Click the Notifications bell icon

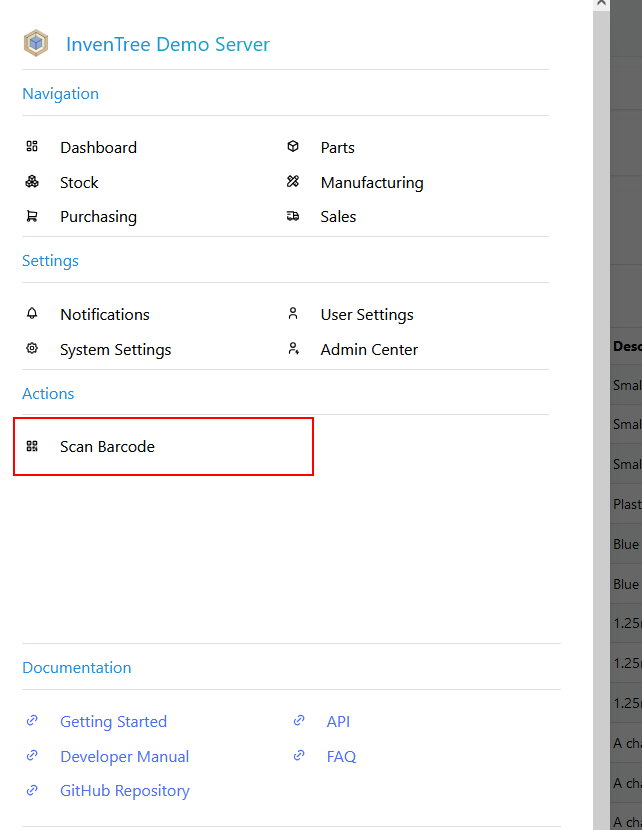32,314
